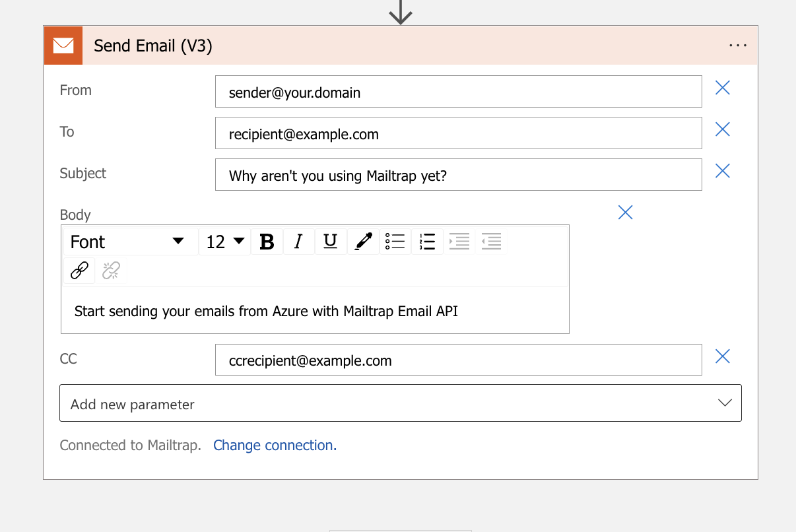Image resolution: width=796 pixels, height=532 pixels.
Task: Click the From label
Action: (76, 90)
